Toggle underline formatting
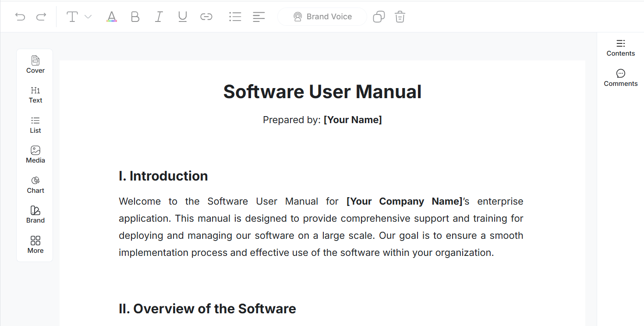644x326 pixels. click(182, 16)
